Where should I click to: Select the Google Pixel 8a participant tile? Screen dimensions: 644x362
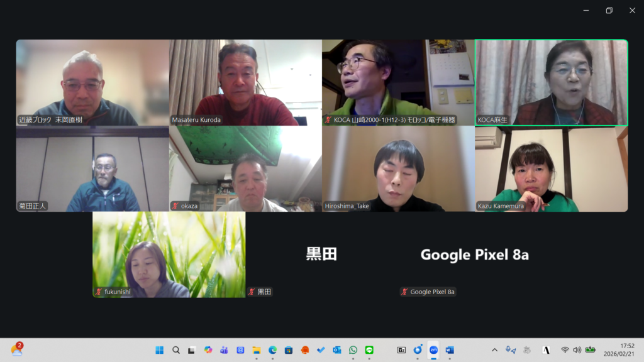(x=474, y=255)
